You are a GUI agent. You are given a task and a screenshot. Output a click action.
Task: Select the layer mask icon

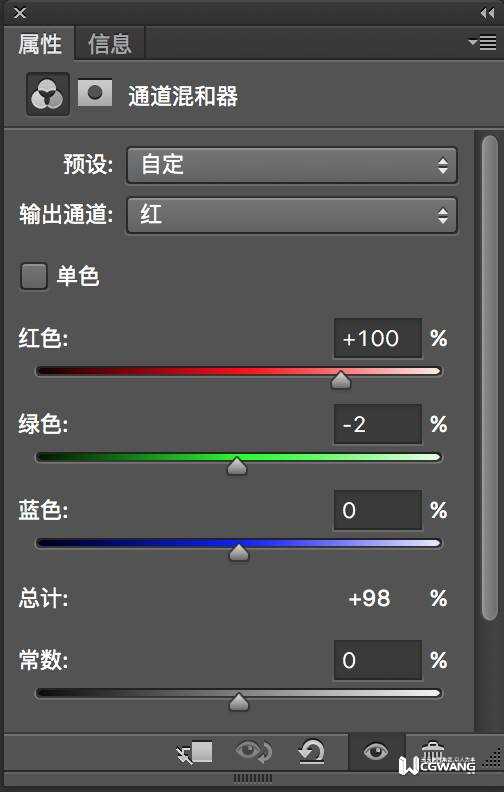click(94, 93)
